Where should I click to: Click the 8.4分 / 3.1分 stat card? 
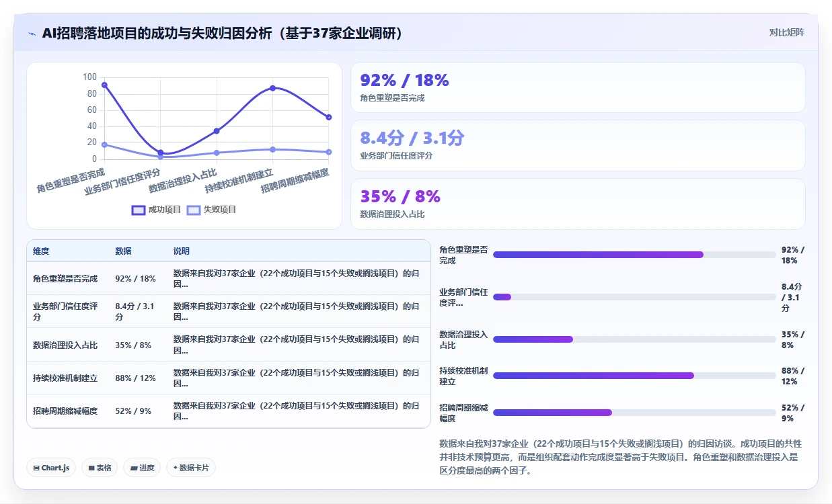(x=578, y=146)
